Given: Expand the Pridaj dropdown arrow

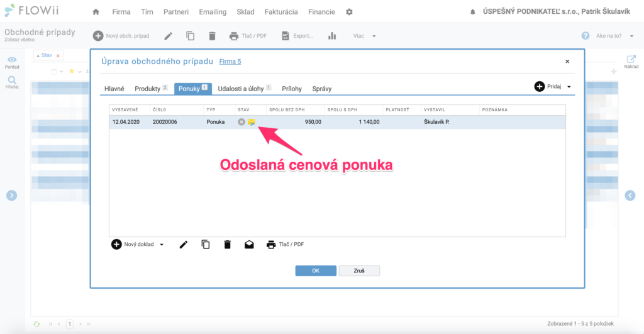Looking at the screenshot, I should click(569, 87).
